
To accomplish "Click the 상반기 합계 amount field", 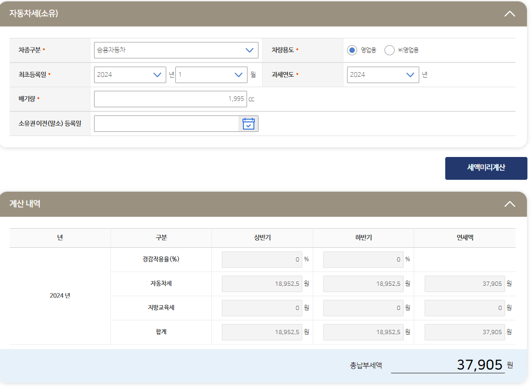I will 262,332.
